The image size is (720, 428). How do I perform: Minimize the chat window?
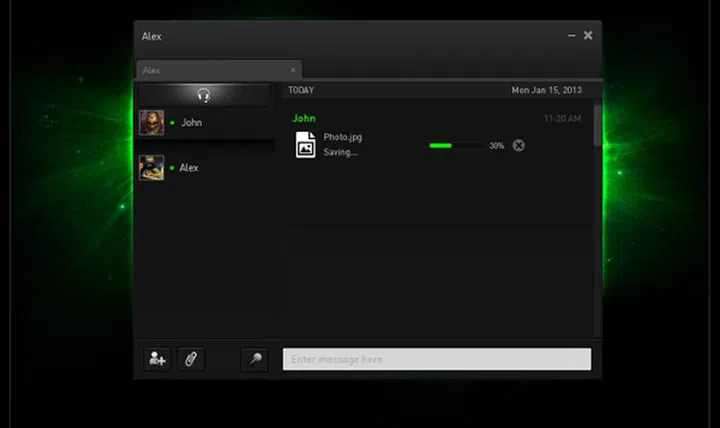[572, 36]
